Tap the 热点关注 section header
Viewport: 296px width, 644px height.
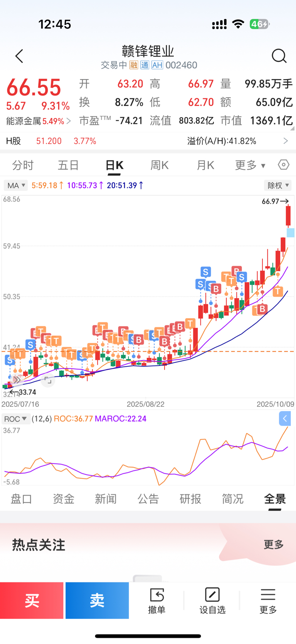click(x=39, y=545)
